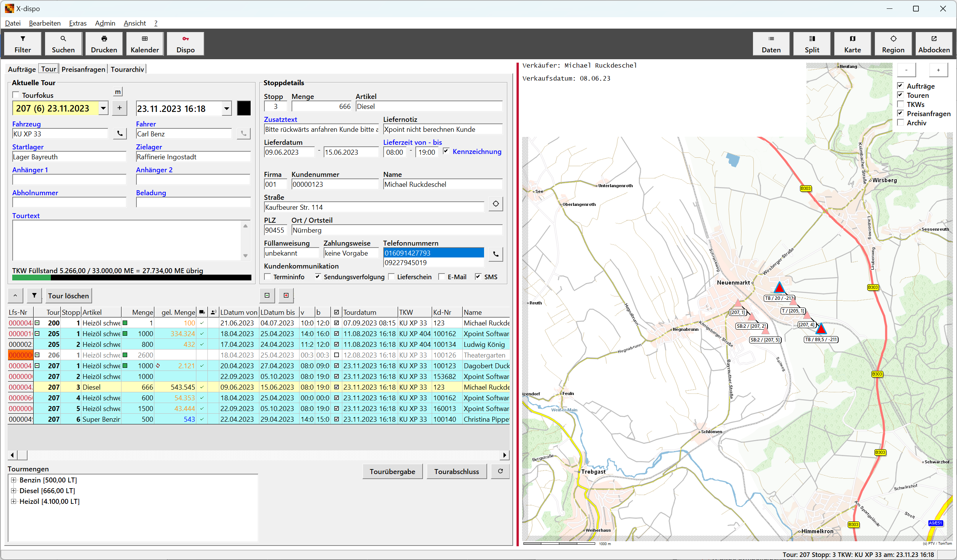Expand the Heizöl [4.100,00 LT] tree node
The height and width of the screenshot is (560, 957).
(x=14, y=501)
